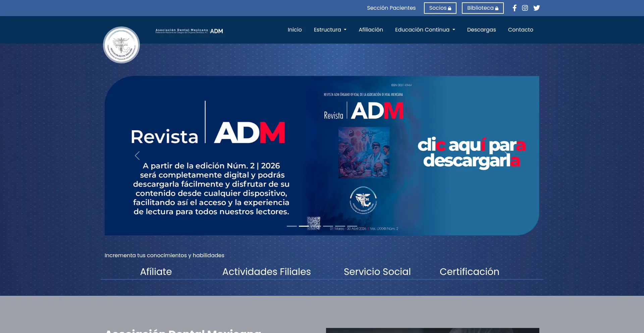This screenshot has height=333, width=644.
Task: Go to Inicio in the navigation
Action: point(294,30)
